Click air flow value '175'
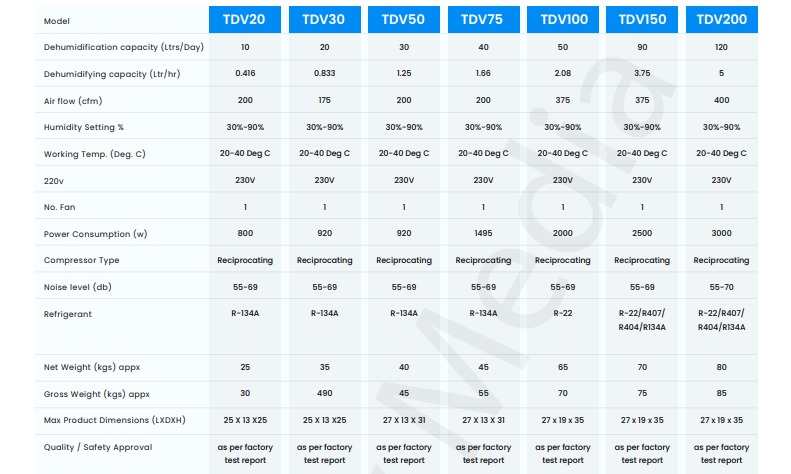 (x=324, y=100)
